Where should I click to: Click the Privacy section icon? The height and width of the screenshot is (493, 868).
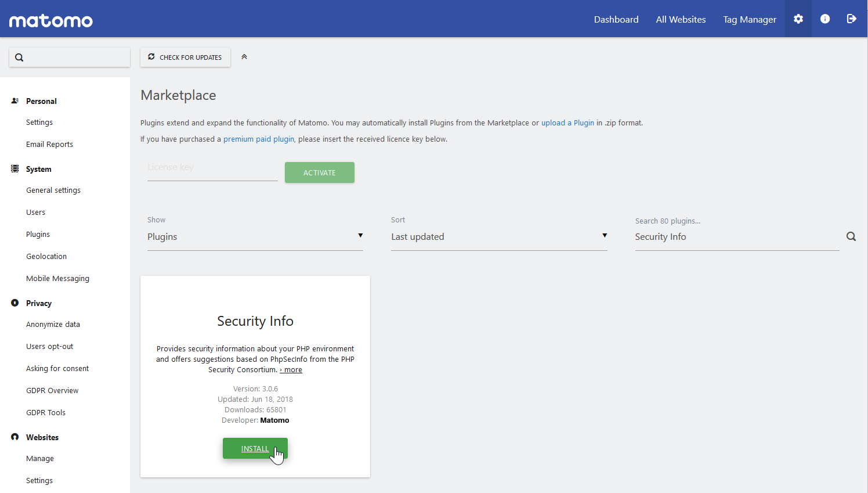[15, 303]
